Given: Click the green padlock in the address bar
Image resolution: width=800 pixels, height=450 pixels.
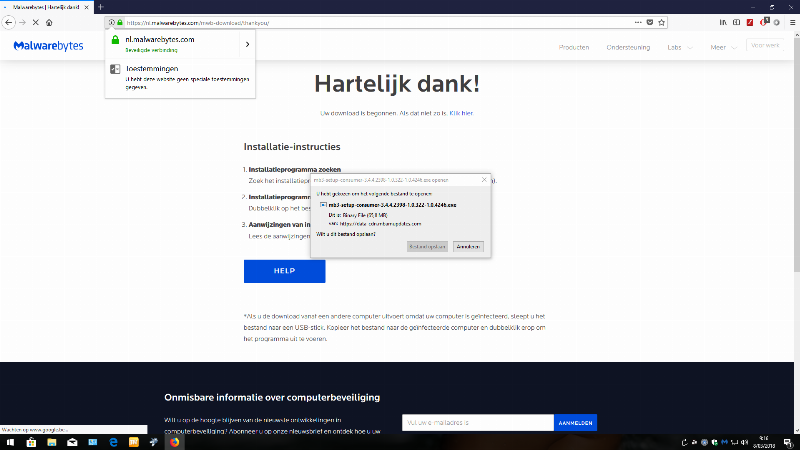Looking at the screenshot, I should click(x=120, y=22).
